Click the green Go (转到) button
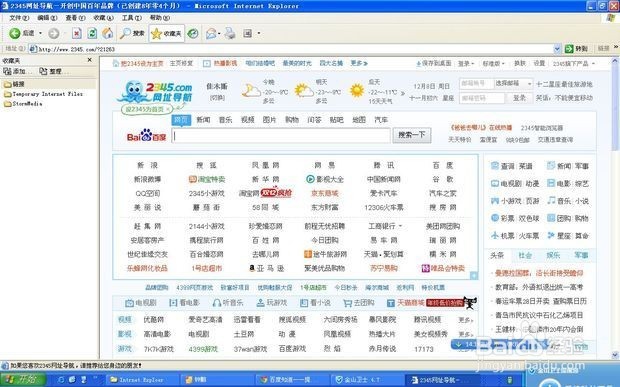Viewport: 620px width, 387px height. coord(576,49)
